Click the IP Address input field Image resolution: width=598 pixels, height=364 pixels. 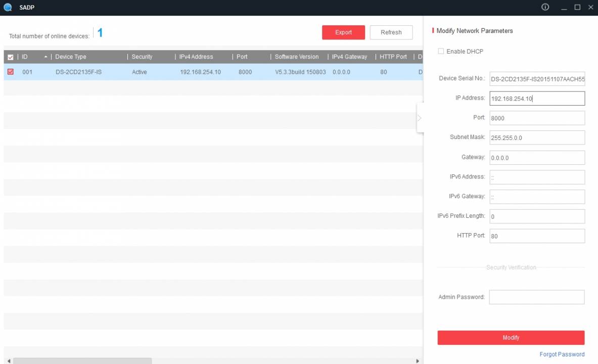(x=537, y=99)
